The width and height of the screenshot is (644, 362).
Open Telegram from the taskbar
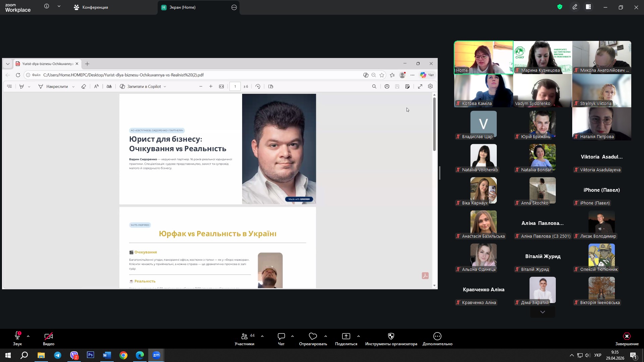(x=58, y=355)
